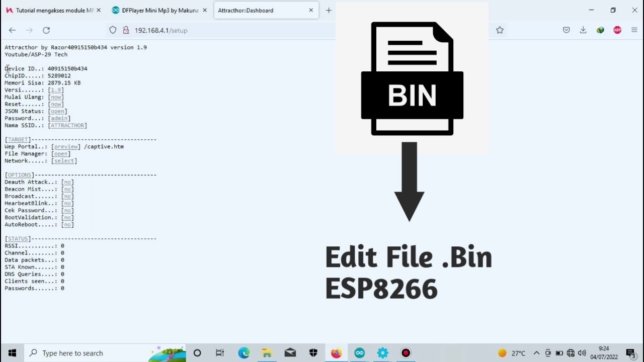The width and height of the screenshot is (644, 362).
Task: Click Wep Portal 'preview' link
Action: pyautogui.click(x=66, y=146)
